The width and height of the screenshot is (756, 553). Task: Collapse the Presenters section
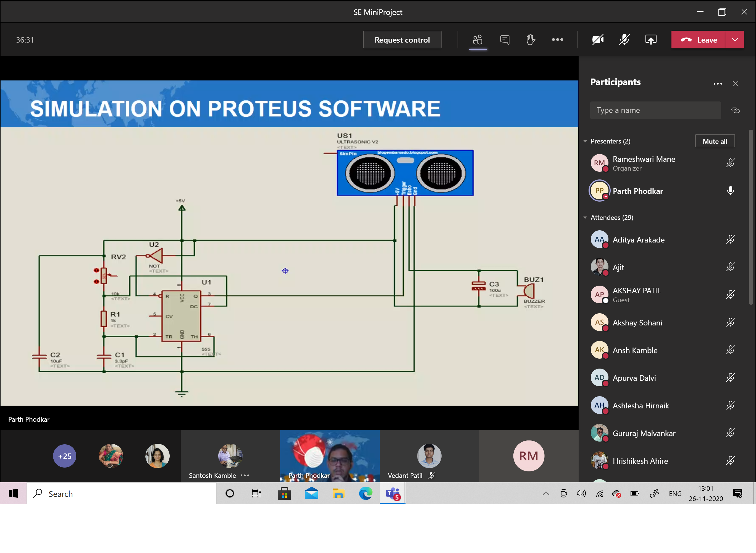coord(586,141)
